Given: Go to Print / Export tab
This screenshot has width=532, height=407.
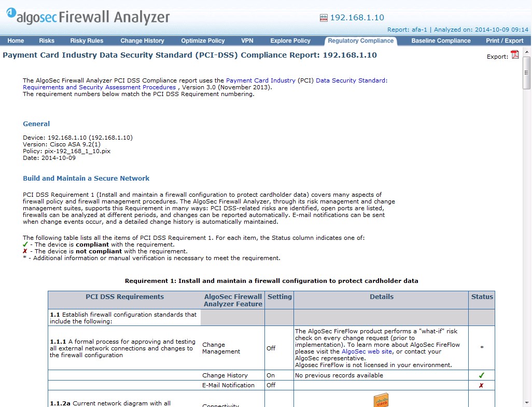Looking at the screenshot, I should coord(505,41).
